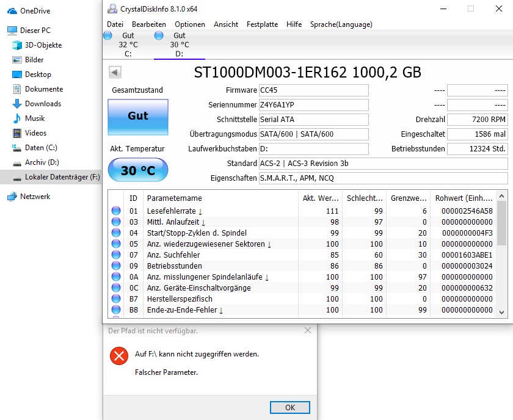Screen dimensions: 513x420
Task: Click the SMART list scroll down arrow
Action: tap(501, 313)
